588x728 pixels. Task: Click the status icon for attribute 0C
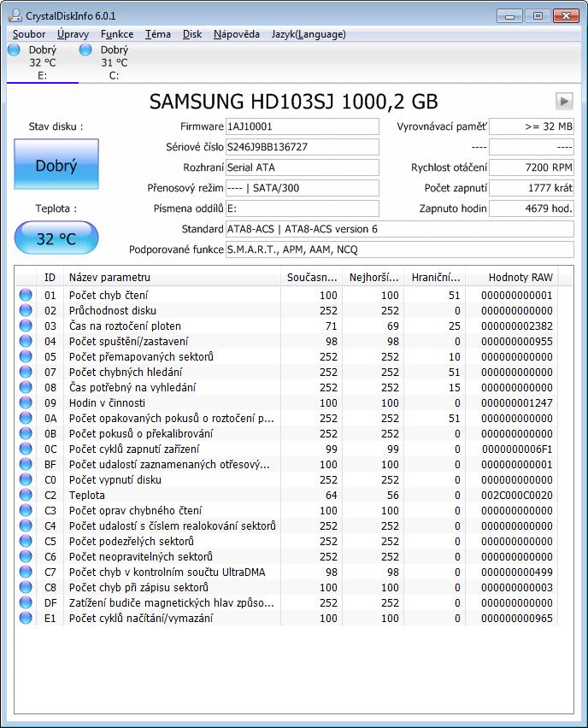26,449
